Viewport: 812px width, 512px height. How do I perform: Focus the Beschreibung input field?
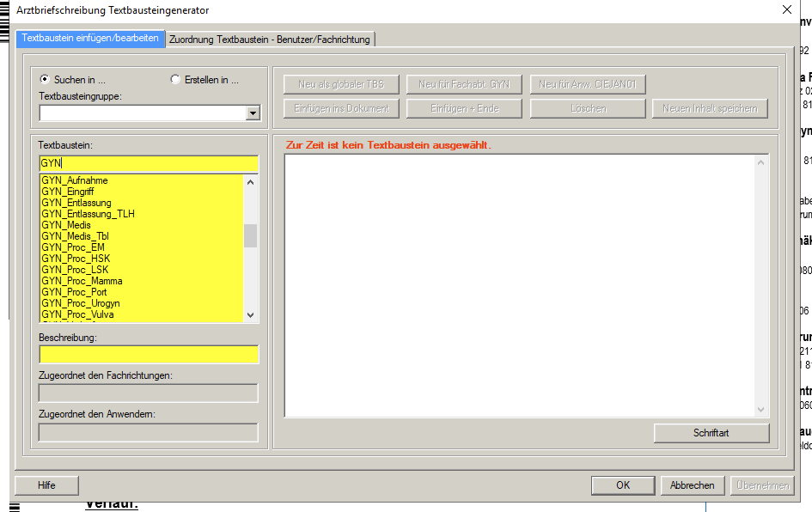[x=148, y=355]
